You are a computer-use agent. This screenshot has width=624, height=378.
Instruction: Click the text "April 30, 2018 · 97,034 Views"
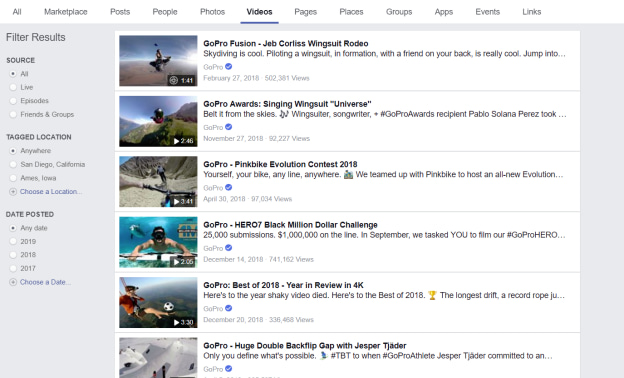point(248,199)
